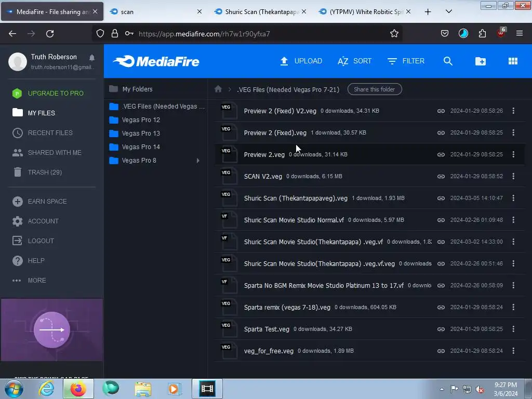The height and width of the screenshot is (399, 532).
Task: Switch to the 'scan' browser tab
Action: (156, 11)
